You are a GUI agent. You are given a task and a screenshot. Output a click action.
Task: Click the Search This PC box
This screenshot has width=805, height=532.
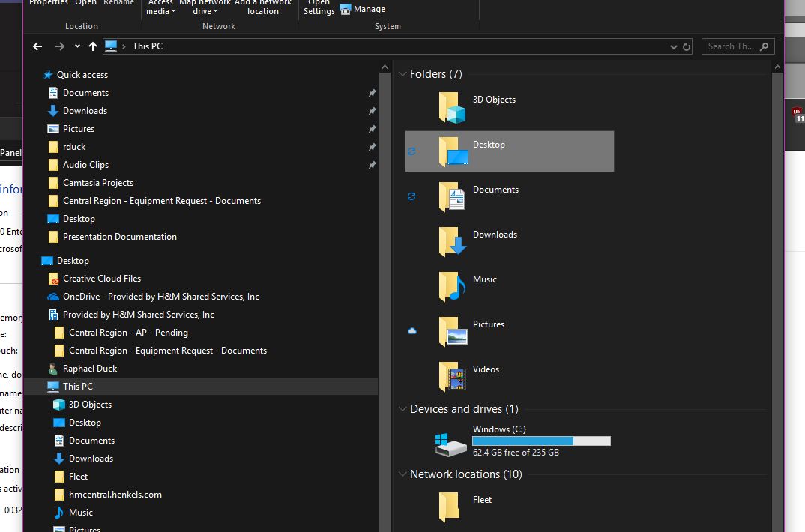pos(738,46)
